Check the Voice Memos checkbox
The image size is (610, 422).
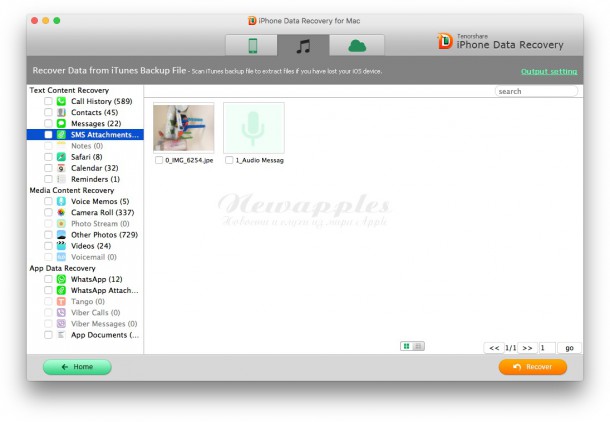tap(48, 201)
